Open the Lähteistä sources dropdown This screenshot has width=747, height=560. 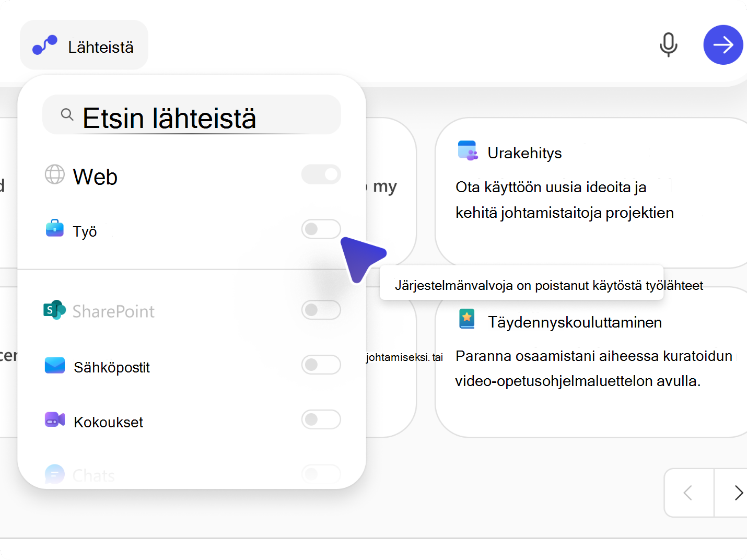(84, 45)
